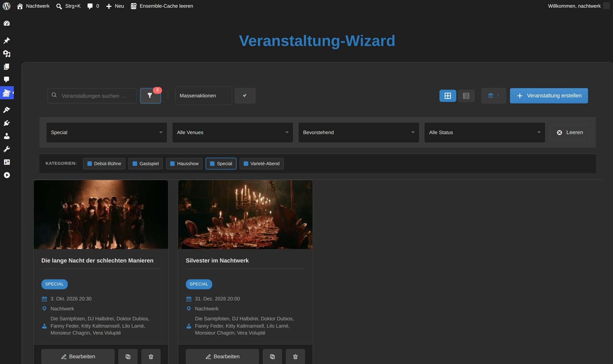
Task: Click Bearbeiten for 'Die lange Nacht' event
Action: click(78, 357)
